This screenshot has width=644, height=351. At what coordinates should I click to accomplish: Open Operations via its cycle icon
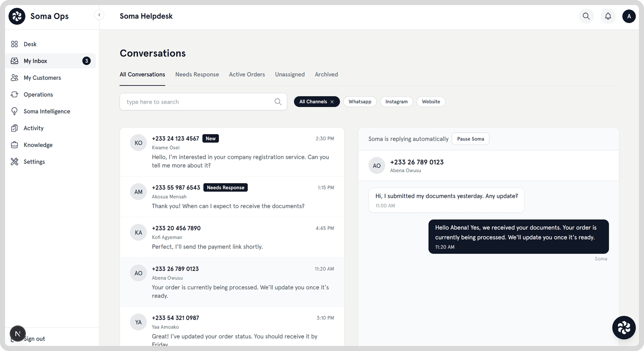pos(14,94)
